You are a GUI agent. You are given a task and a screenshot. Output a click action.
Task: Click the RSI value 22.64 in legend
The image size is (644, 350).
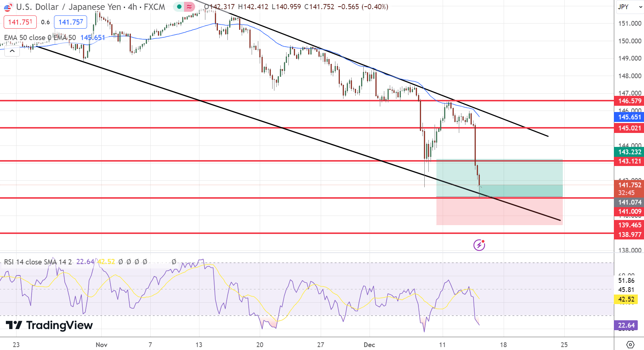coord(85,262)
